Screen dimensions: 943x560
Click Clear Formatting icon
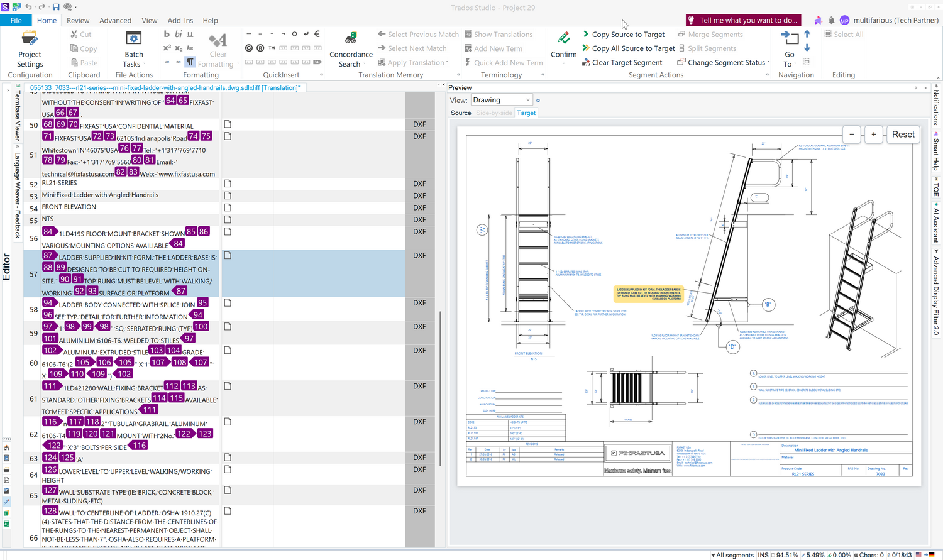click(218, 41)
